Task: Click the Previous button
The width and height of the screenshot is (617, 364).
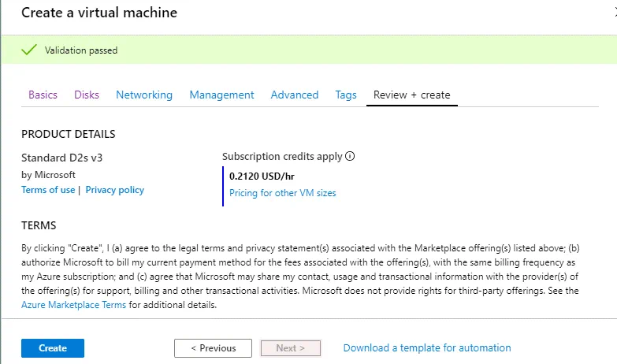Action: tap(213, 348)
